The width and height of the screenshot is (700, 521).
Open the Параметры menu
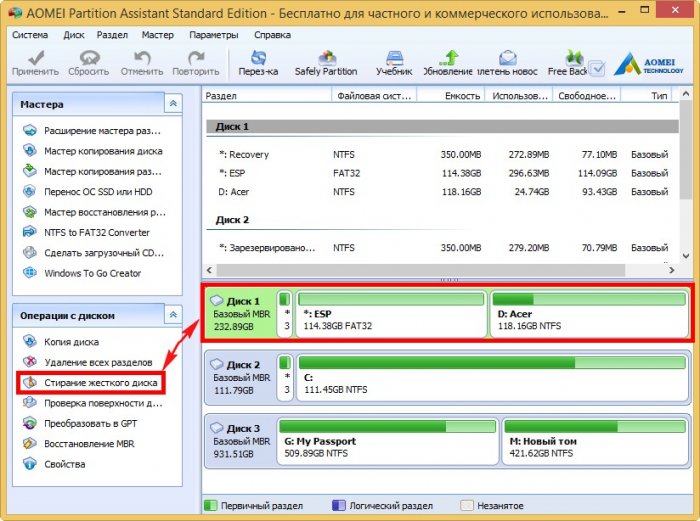(213, 34)
